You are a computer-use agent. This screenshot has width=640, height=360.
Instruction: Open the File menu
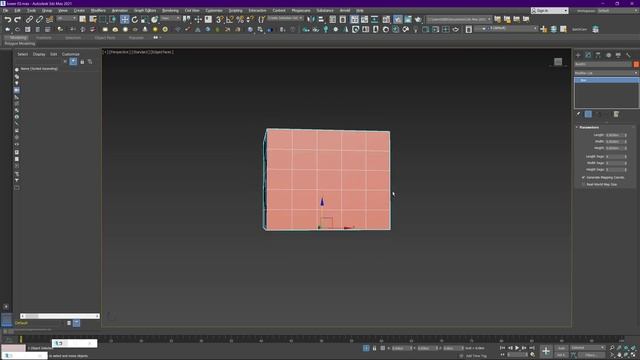coord(5,11)
